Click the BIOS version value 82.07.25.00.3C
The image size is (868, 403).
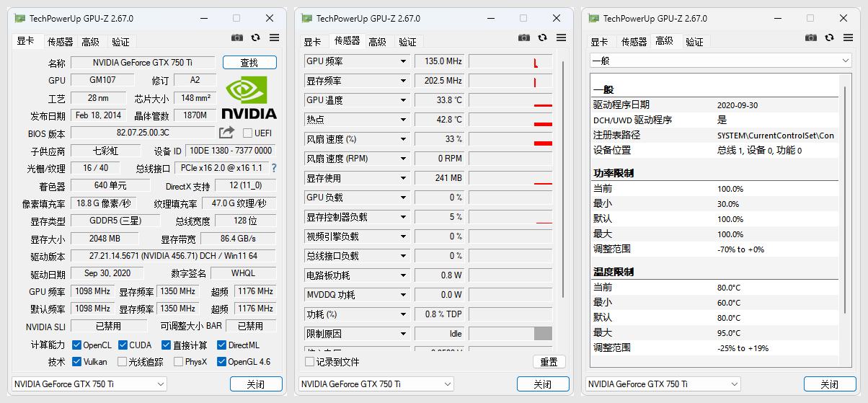coord(143,133)
